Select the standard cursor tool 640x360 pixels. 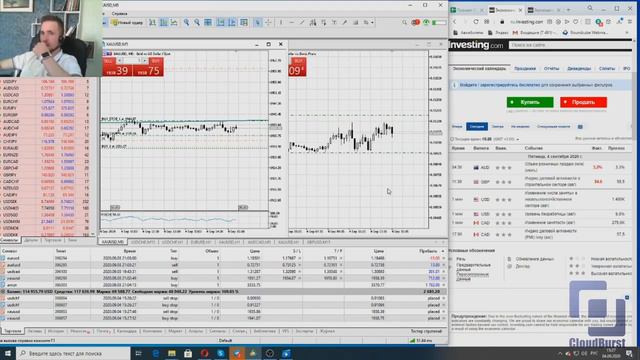pos(258,22)
